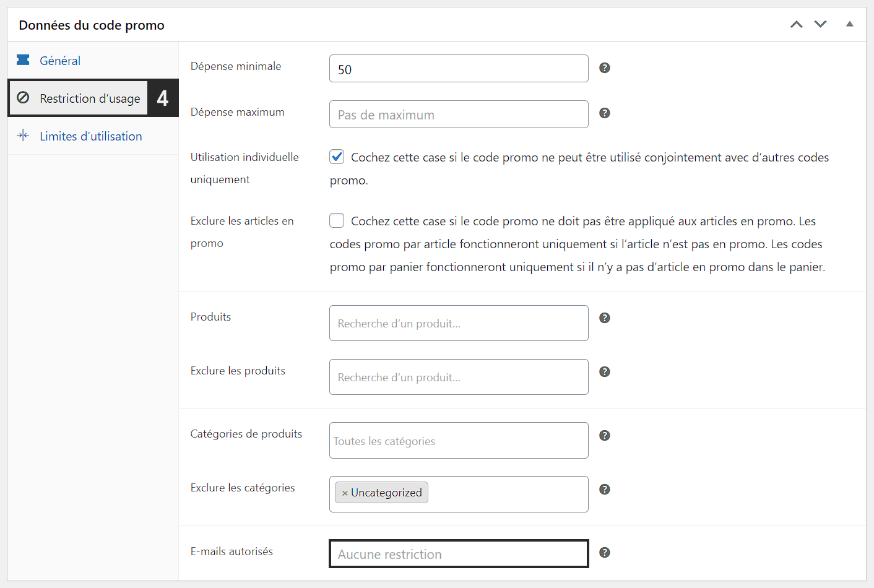This screenshot has width=874, height=588.
Task: Open Exclure les catégories selector
Action: pyautogui.click(x=459, y=494)
